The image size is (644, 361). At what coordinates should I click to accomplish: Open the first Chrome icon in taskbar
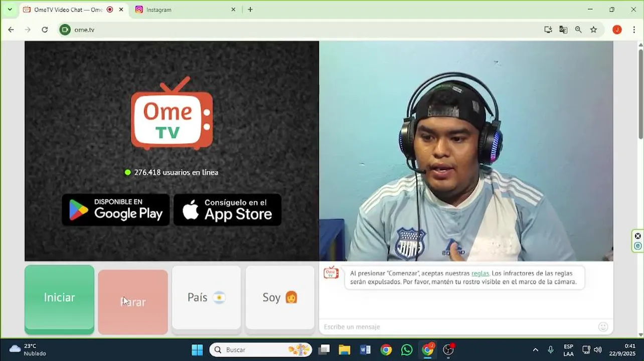pos(386,349)
